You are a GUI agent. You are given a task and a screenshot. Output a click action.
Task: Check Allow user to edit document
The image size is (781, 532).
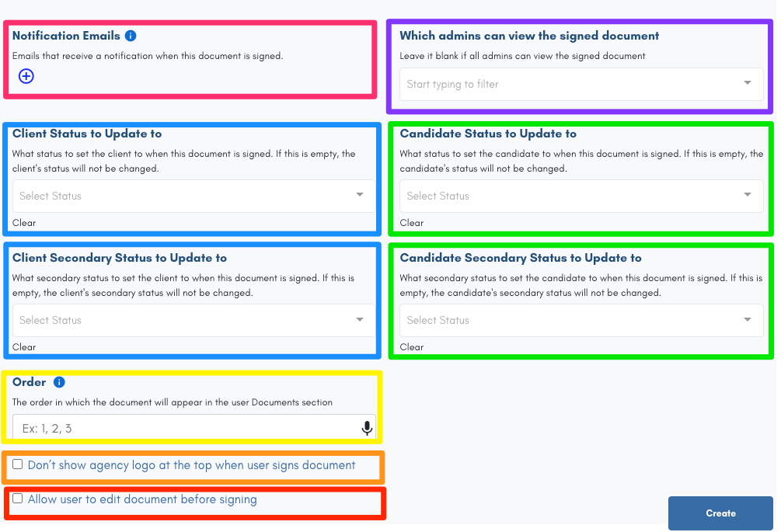coord(18,499)
